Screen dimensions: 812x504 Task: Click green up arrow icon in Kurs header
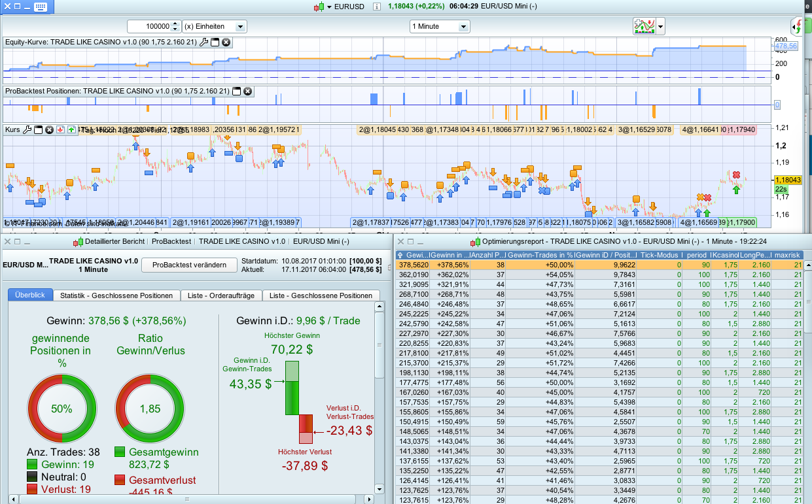(x=71, y=130)
